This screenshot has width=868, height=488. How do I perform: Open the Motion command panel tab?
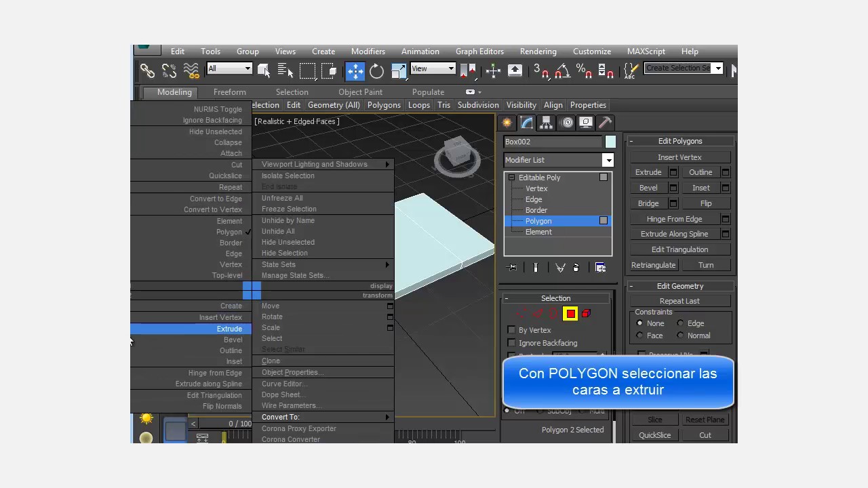[567, 123]
